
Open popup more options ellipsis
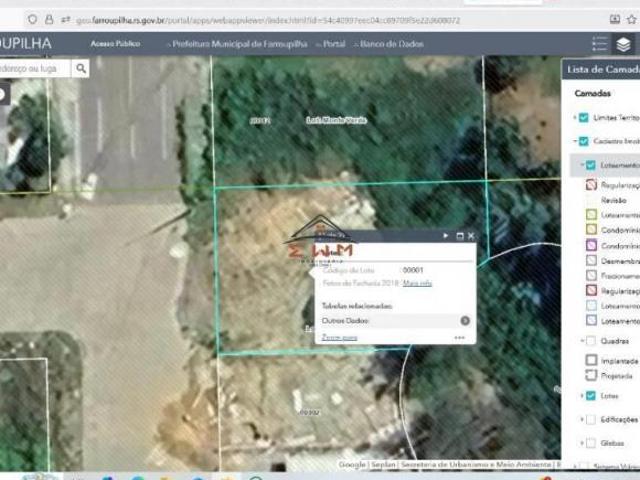pos(459,338)
